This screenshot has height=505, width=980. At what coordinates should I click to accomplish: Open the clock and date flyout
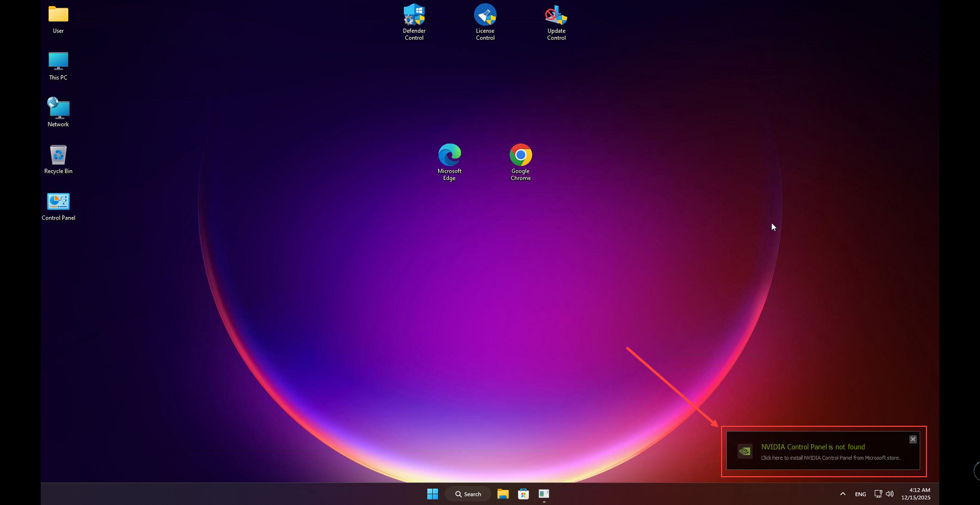click(x=916, y=494)
